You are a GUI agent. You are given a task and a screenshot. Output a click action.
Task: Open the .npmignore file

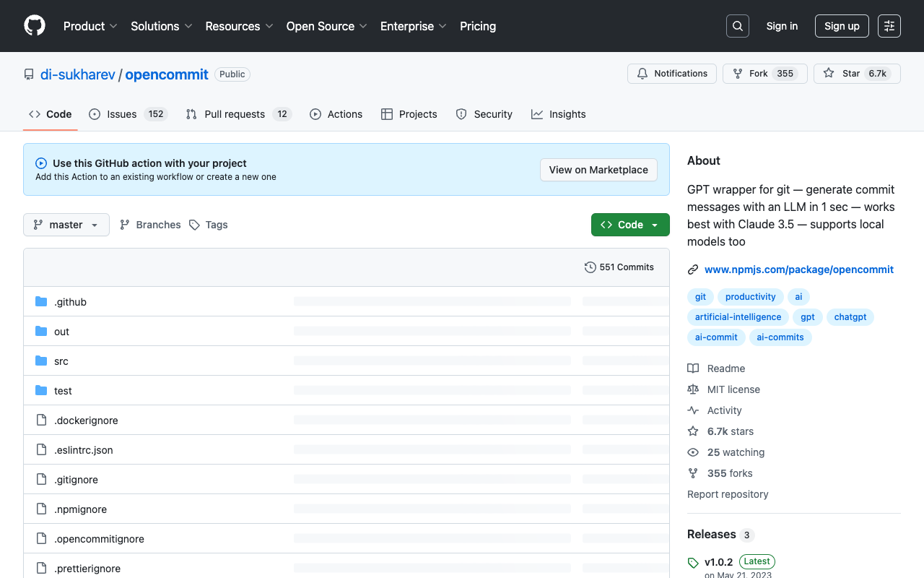[80, 509]
